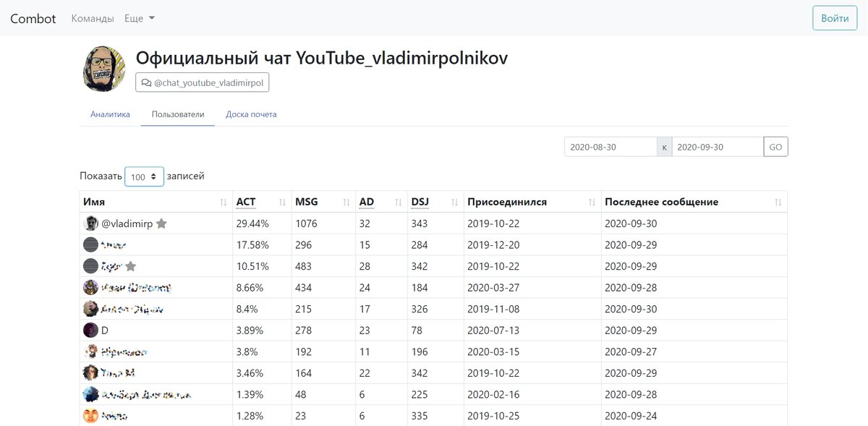The image size is (868, 426).
Task: Open the records count dropdown showing 100
Action: coord(144,176)
